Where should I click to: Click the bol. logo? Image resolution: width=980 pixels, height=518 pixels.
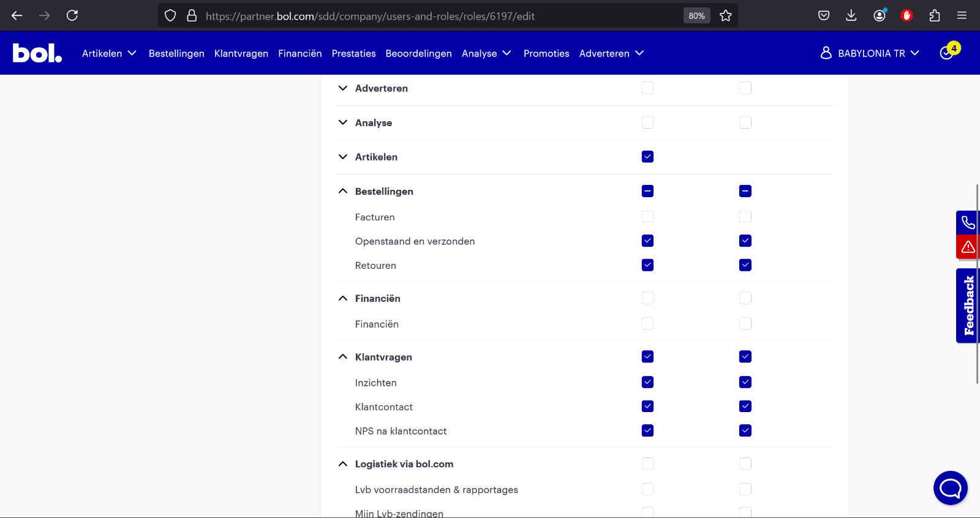point(37,53)
